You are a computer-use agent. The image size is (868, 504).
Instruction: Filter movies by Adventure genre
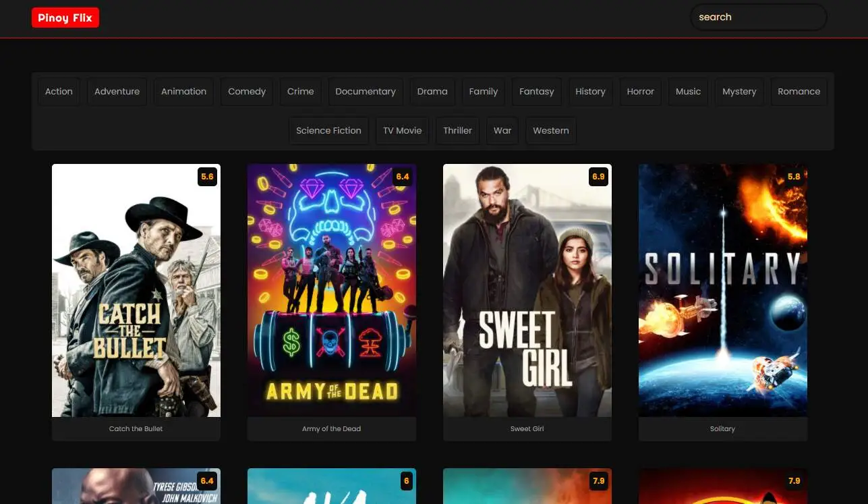pyautogui.click(x=117, y=92)
